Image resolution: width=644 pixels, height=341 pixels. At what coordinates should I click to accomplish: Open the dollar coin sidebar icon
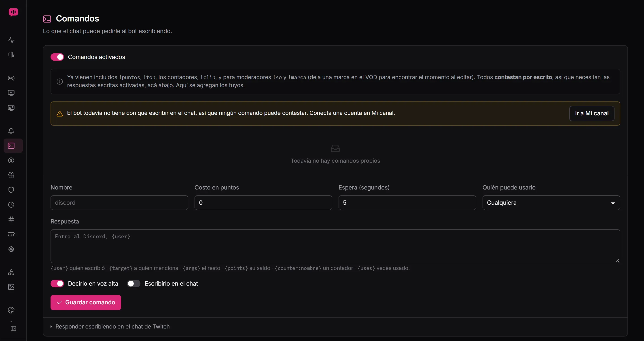tap(11, 160)
